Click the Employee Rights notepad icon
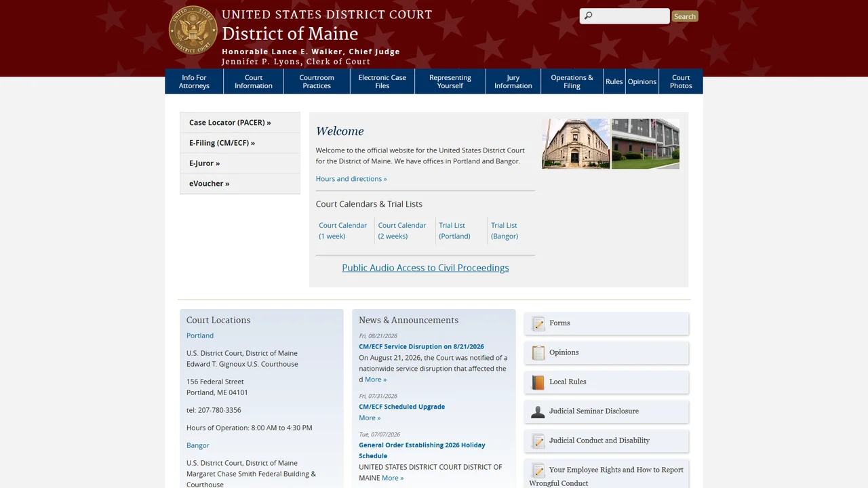 pyautogui.click(x=538, y=470)
